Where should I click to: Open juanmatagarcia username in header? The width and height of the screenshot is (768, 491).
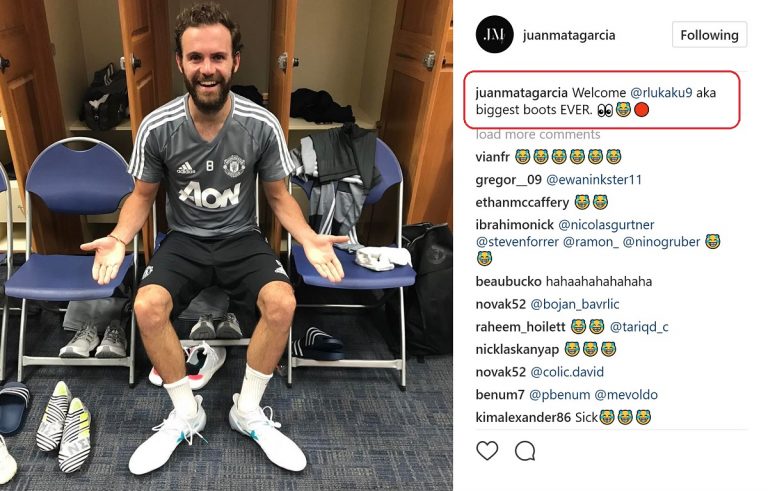pos(569,35)
